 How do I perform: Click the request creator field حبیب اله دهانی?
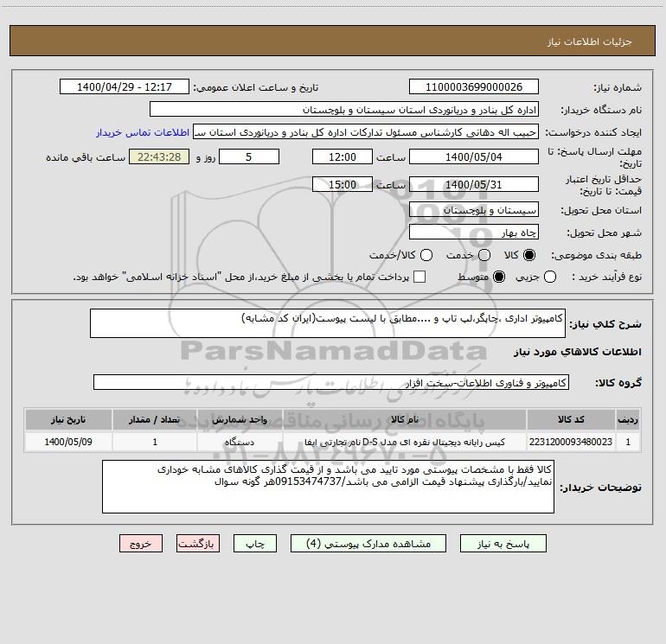click(x=366, y=132)
